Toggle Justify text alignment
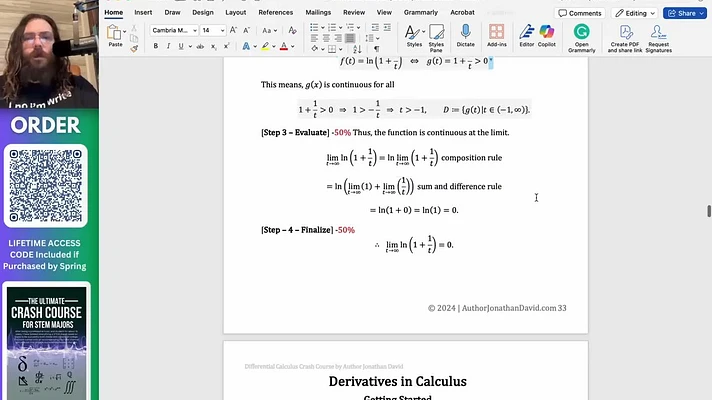Viewport: 712px width, 400px height. click(350, 39)
